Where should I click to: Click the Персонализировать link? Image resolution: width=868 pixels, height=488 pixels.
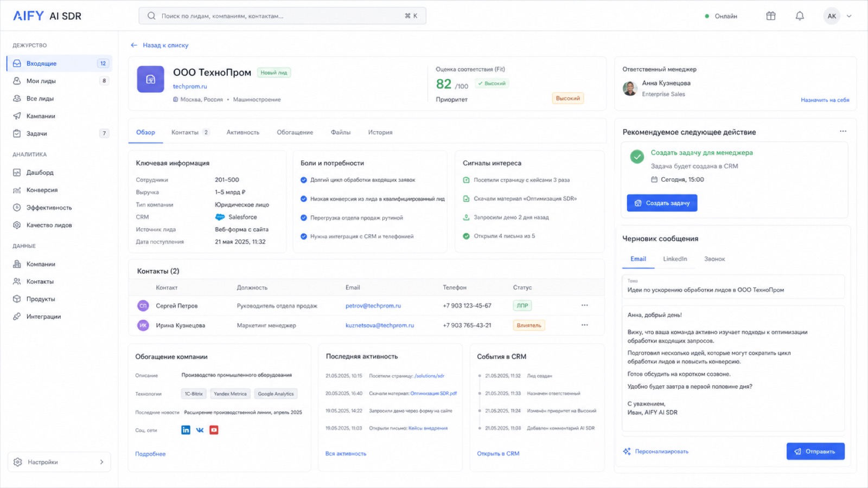(656, 452)
